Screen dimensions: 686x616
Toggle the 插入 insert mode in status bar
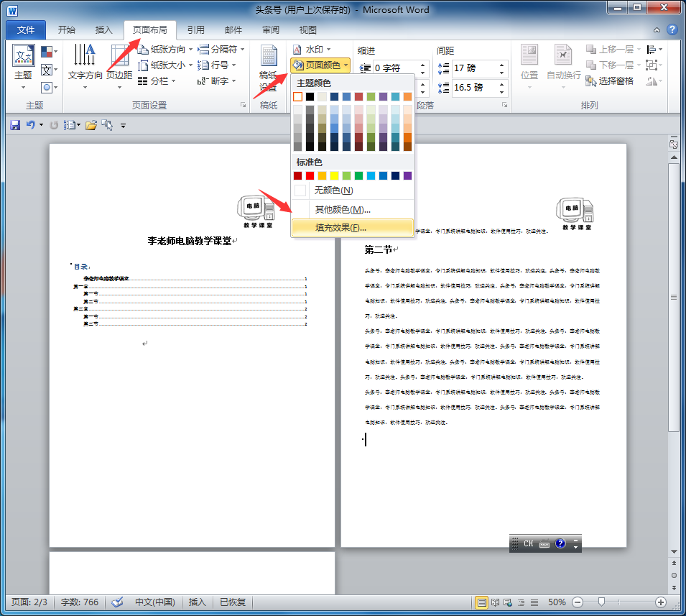[x=197, y=602]
